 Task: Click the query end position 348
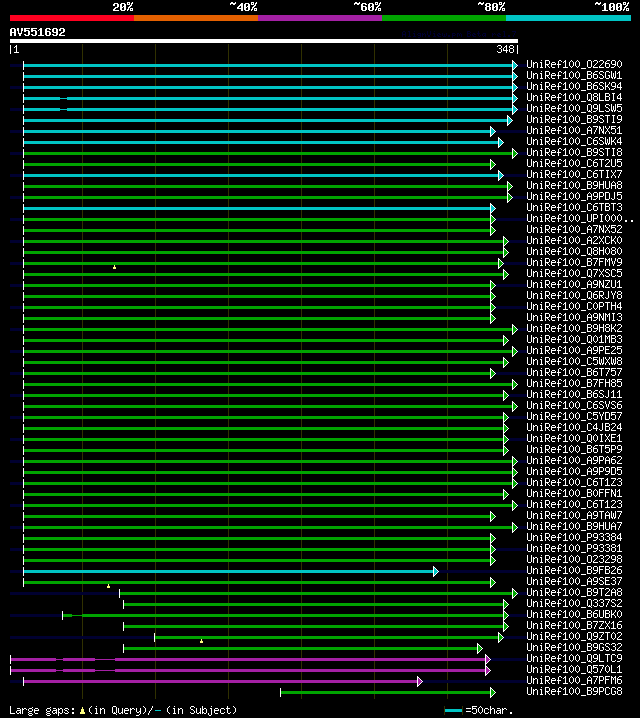click(506, 49)
